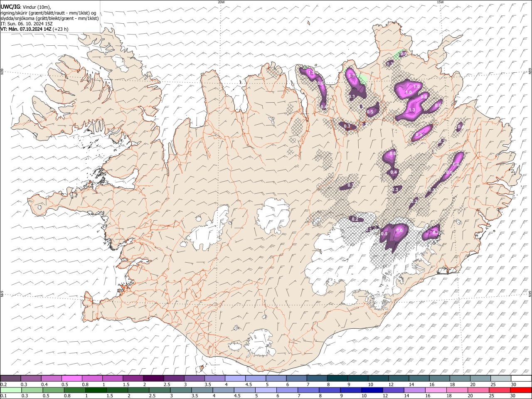The image size is (532, 399).
Task: Select the 0.2 value in the purple legend
Action: [x=3, y=384]
